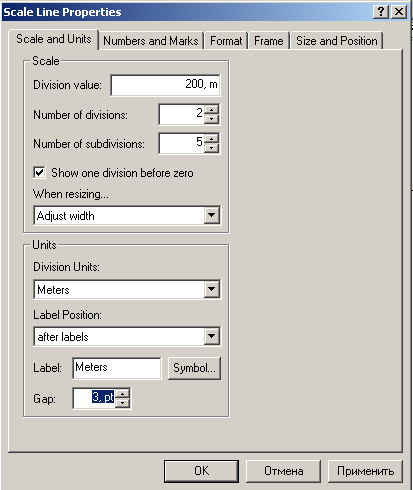Screen dimensions: 413x490
Task: Increase the Gap value with up arrow
Action: point(123,394)
